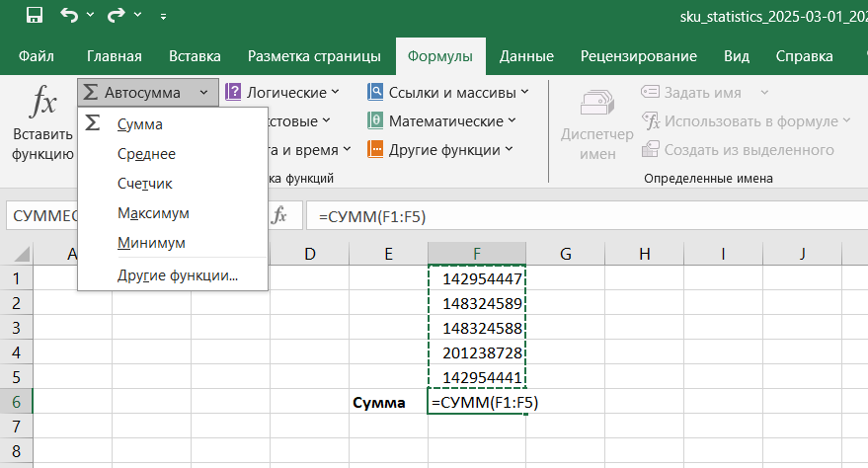The height and width of the screenshot is (468, 868).
Task: Click Create from Selection (Создать из выделенного)
Action: click(739, 150)
